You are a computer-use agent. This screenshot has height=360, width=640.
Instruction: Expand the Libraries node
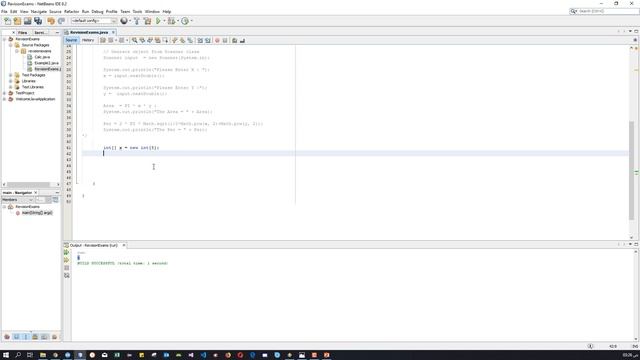pos(11,81)
